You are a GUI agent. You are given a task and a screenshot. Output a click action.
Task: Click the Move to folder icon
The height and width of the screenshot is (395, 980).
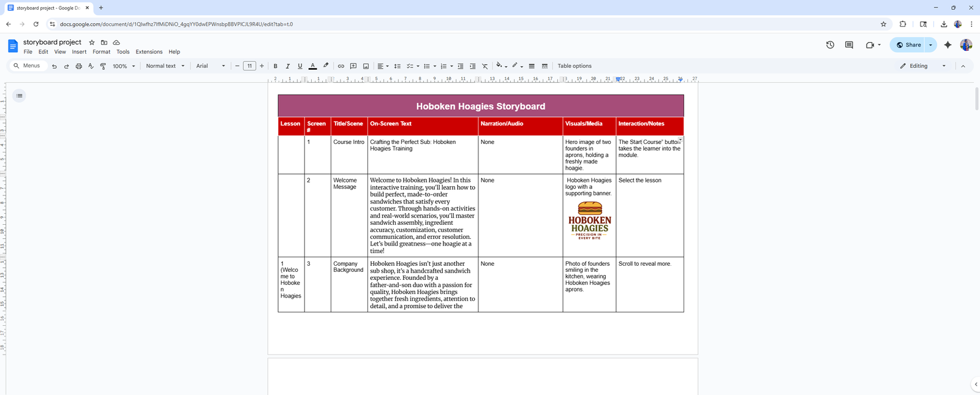104,42
